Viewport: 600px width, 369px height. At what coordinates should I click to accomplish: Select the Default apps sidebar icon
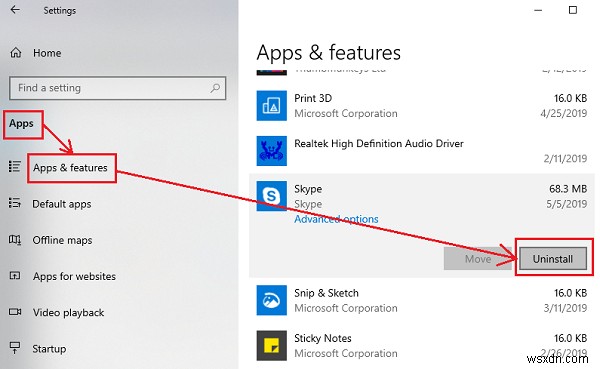pyautogui.click(x=15, y=203)
